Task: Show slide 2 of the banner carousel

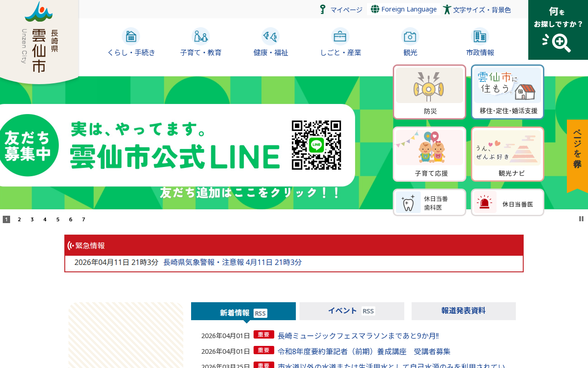Action: [x=19, y=219]
